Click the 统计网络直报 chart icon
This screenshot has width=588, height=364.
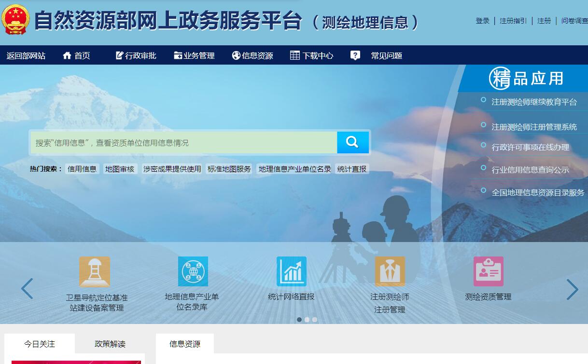click(x=291, y=271)
